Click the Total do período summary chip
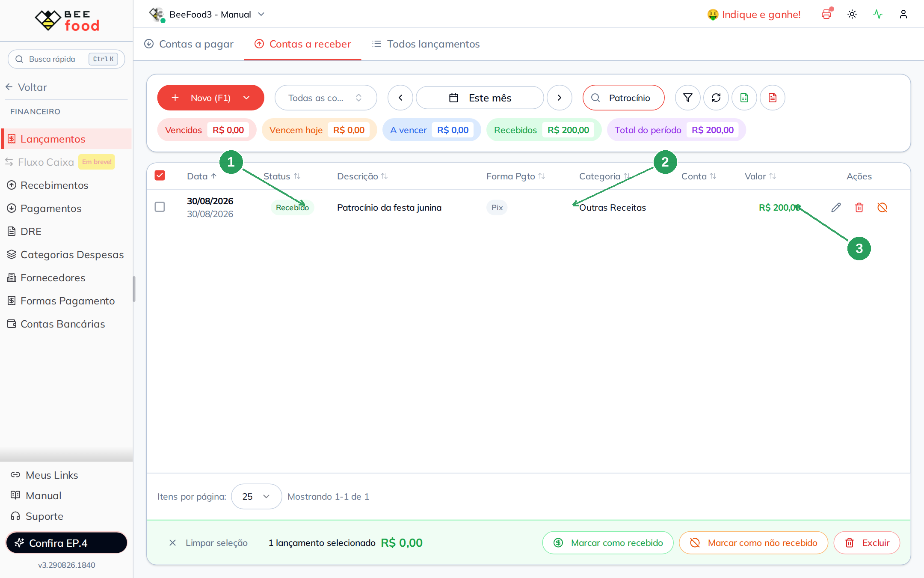The width and height of the screenshot is (924, 578). click(x=677, y=130)
